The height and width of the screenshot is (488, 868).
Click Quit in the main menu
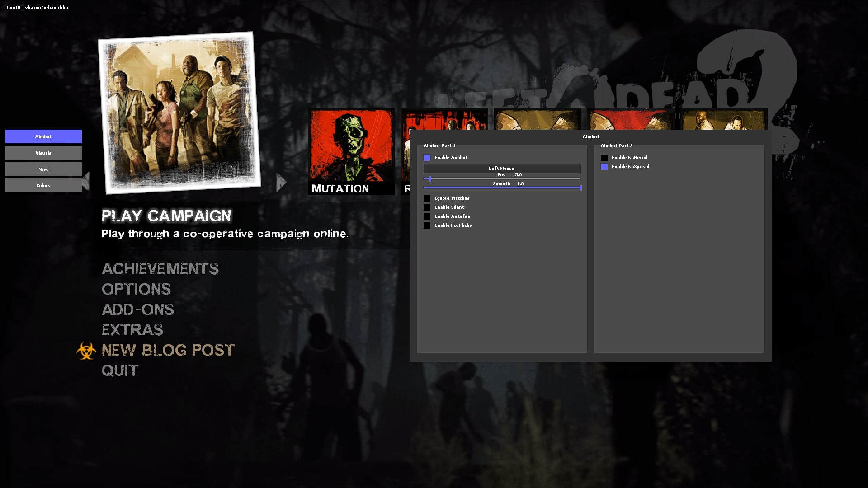tap(120, 371)
